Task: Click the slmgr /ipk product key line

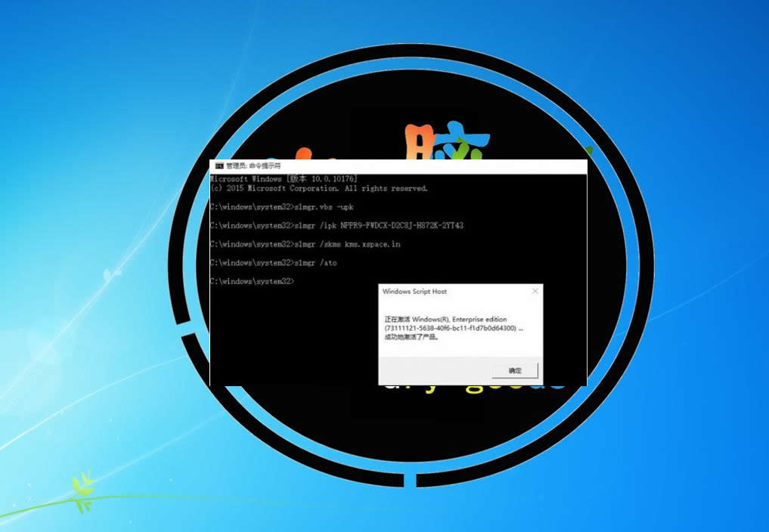Action: click(x=336, y=225)
